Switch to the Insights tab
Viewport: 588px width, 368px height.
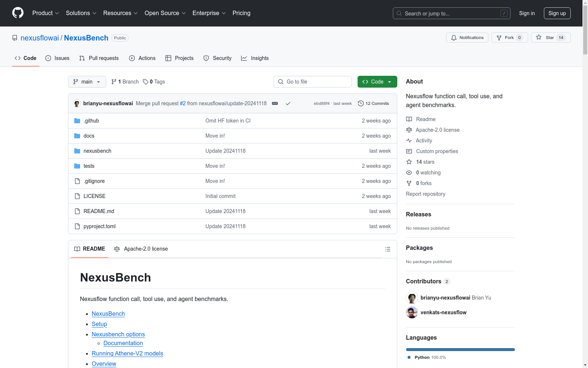[255, 58]
